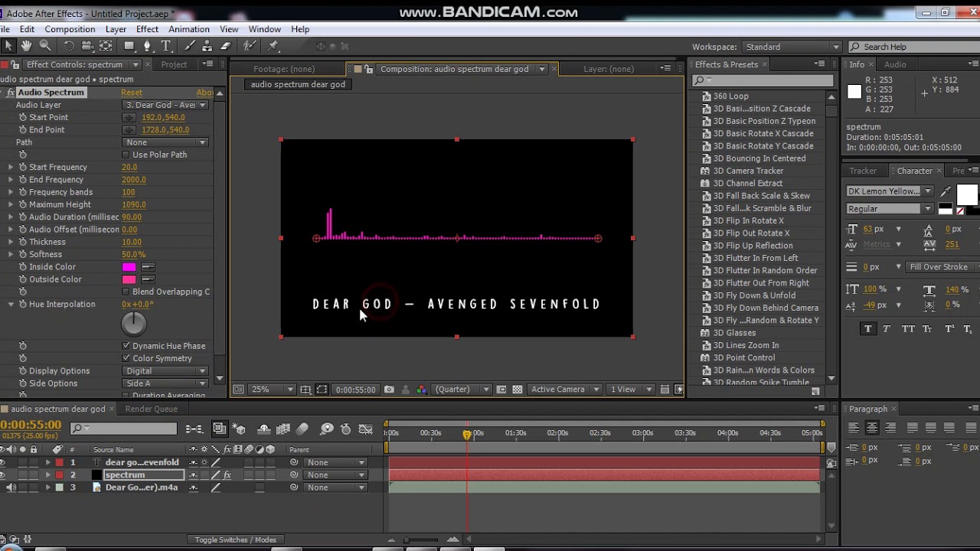
Task: Open the Window menu
Action: click(x=264, y=29)
